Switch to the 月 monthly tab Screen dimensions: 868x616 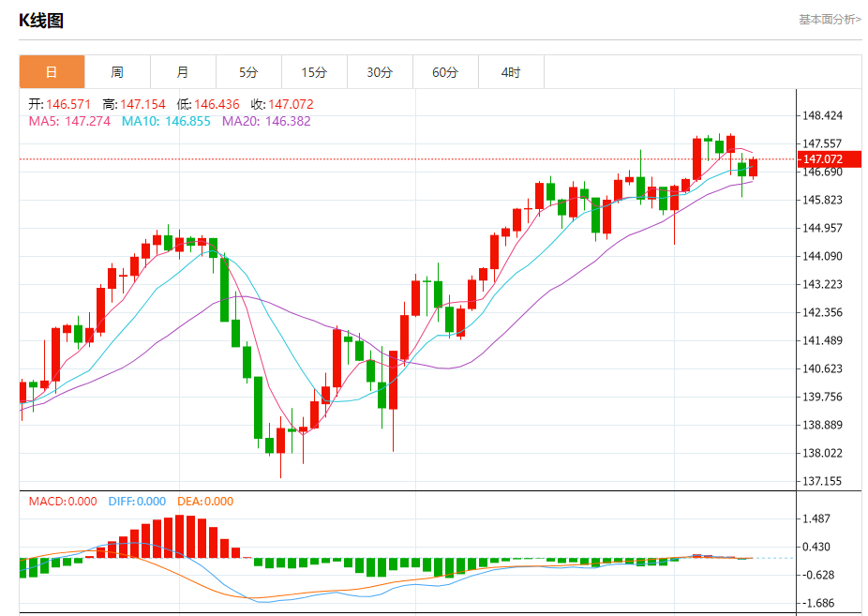(x=183, y=72)
